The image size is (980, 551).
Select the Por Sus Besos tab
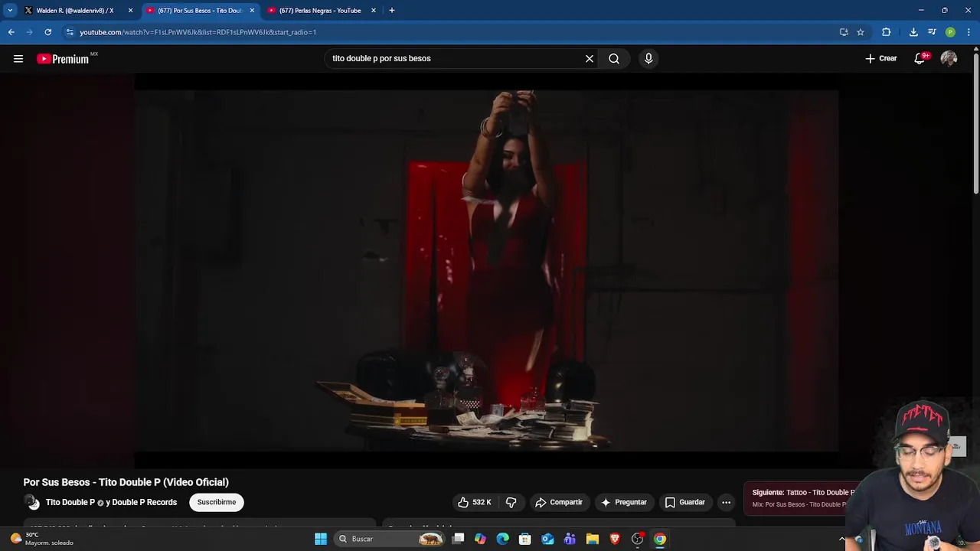tap(199, 11)
